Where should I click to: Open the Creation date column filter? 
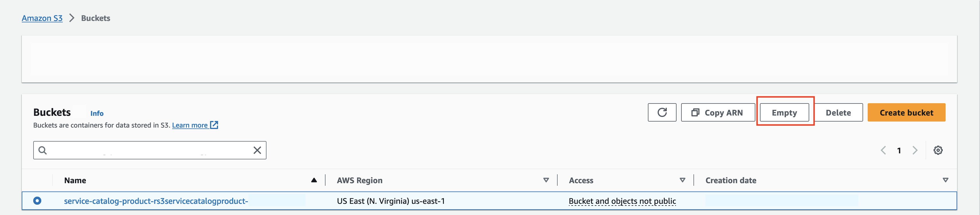click(946, 180)
